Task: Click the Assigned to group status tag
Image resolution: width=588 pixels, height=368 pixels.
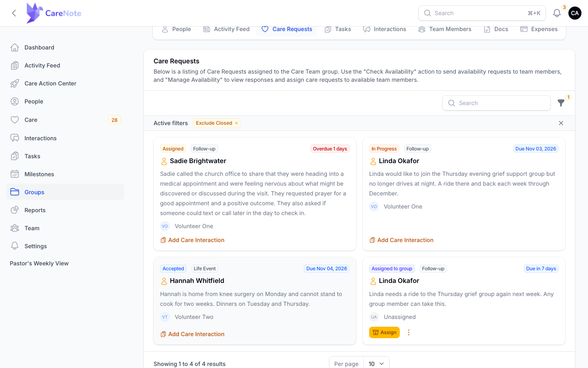Action: tap(392, 269)
